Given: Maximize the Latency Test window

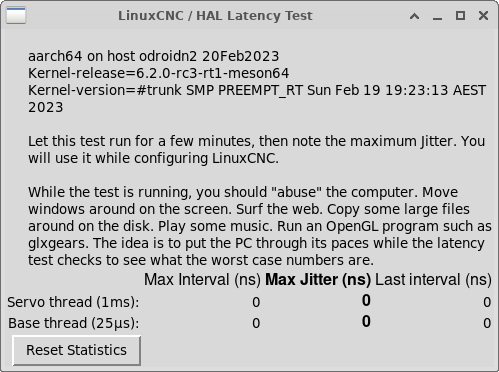Looking at the screenshot, I should tap(460, 15).
